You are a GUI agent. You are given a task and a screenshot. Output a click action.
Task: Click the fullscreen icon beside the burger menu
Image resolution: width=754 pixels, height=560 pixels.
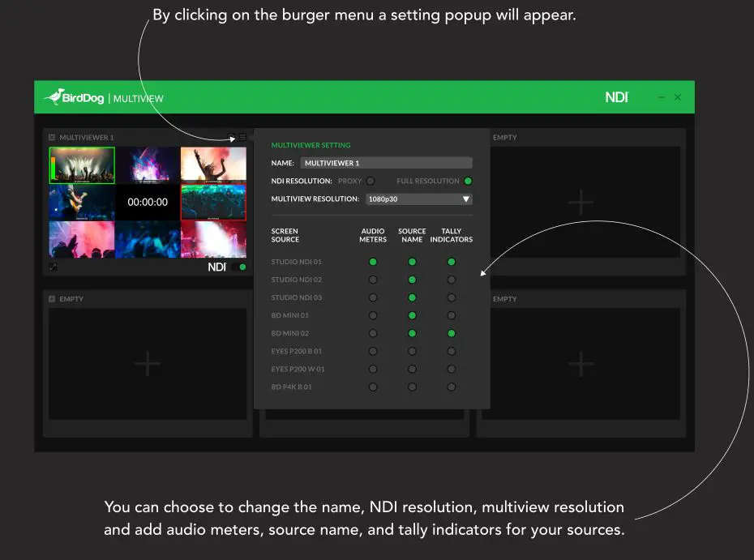231,136
